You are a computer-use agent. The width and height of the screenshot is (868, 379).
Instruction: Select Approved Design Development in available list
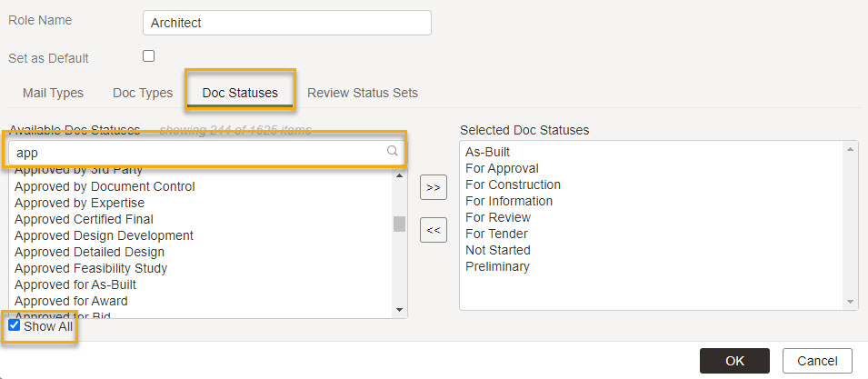(105, 235)
